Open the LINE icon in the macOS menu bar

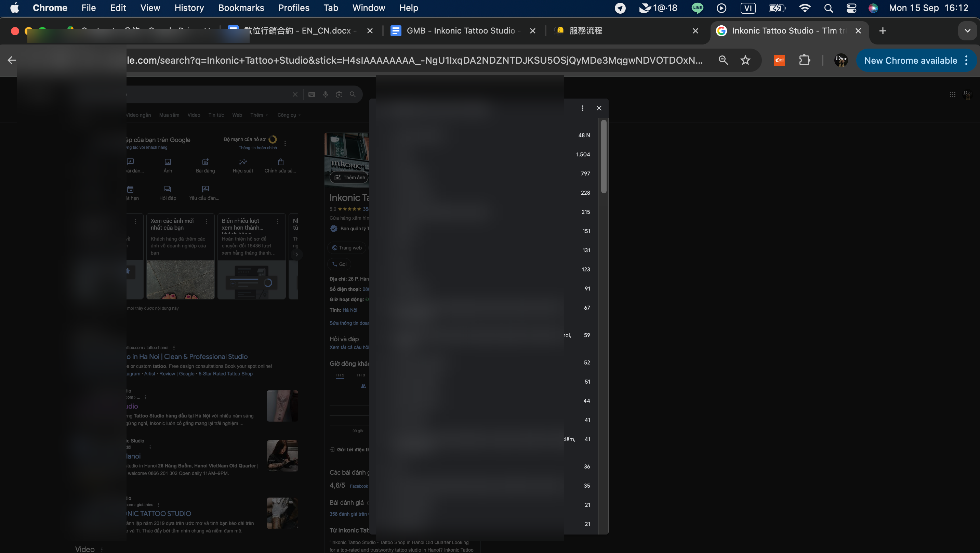click(697, 8)
